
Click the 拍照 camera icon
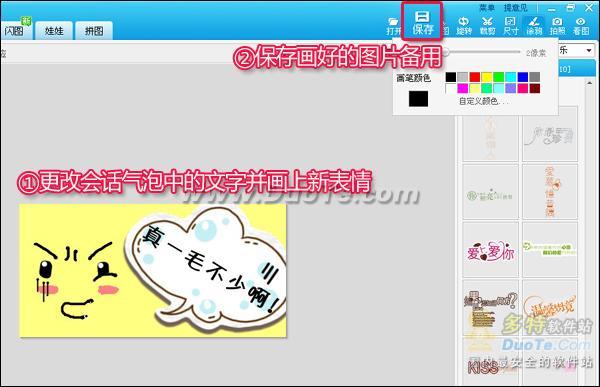[558, 26]
